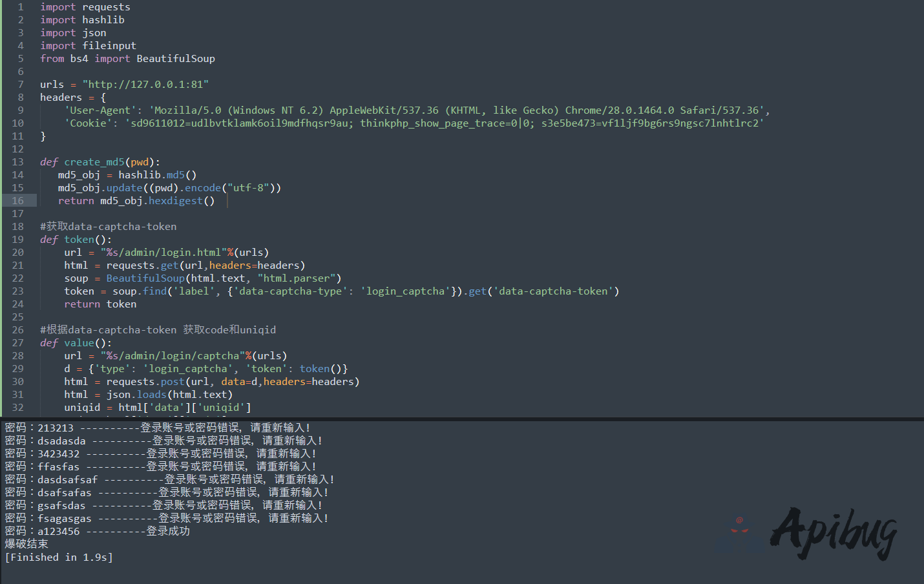Click the token function definition name
924x584 pixels.
point(79,240)
